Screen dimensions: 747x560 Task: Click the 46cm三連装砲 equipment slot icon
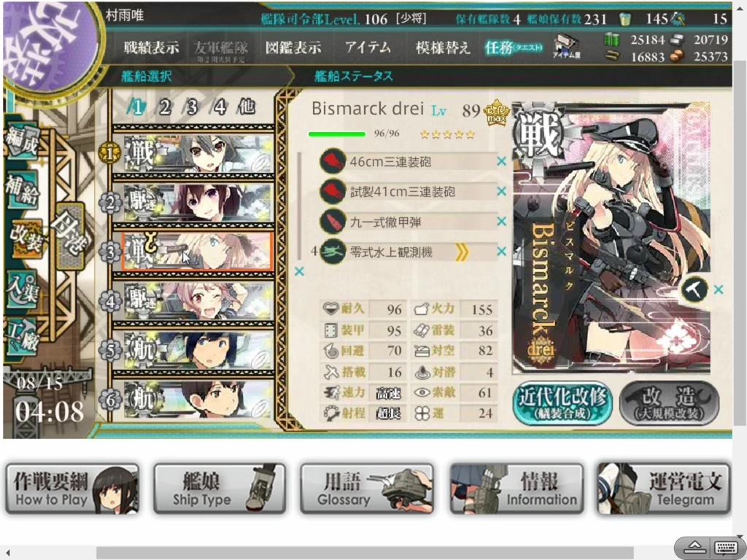point(333,161)
